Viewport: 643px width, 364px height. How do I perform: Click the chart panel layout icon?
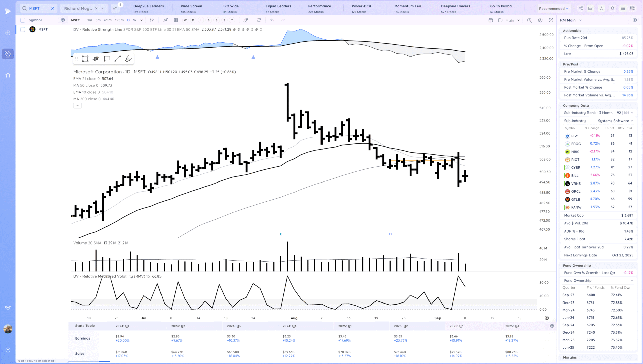pos(491,20)
